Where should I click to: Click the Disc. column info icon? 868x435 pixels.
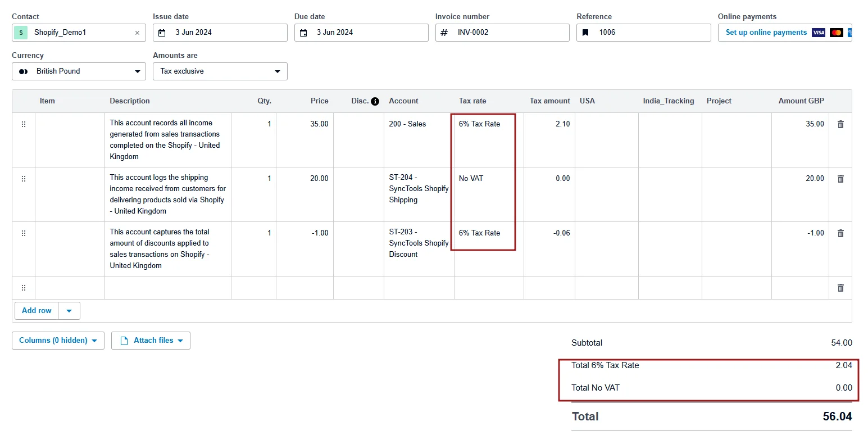pos(375,101)
